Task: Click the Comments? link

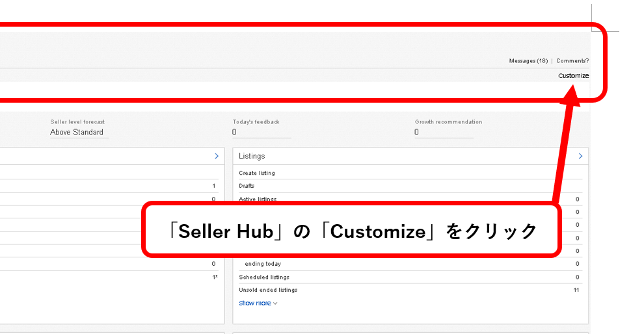Action: click(x=572, y=60)
